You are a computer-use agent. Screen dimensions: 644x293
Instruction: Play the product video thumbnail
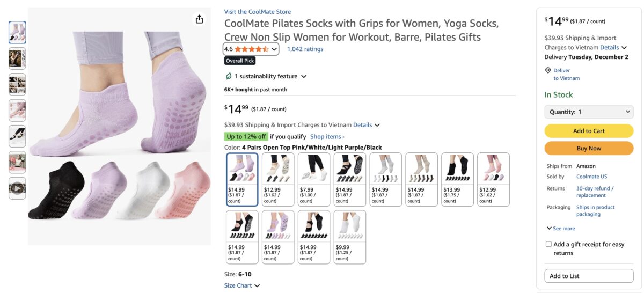[17, 188]
